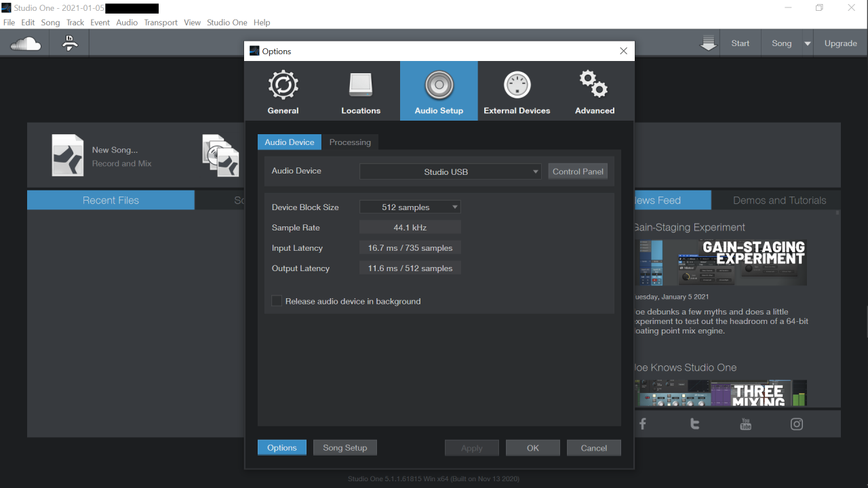The width and height of the screenshot is (868, 488).
Task: Open the Transport menu
Action: click(x=161, y=22)
